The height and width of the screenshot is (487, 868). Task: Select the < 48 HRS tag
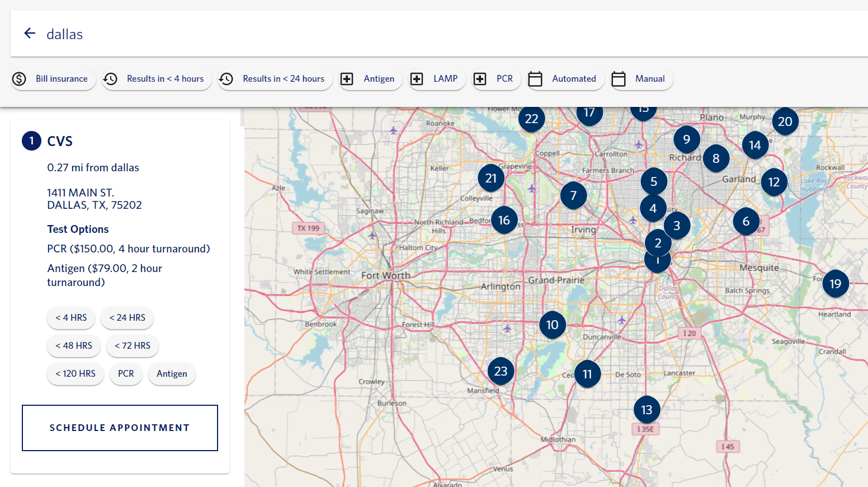point(74,345)
